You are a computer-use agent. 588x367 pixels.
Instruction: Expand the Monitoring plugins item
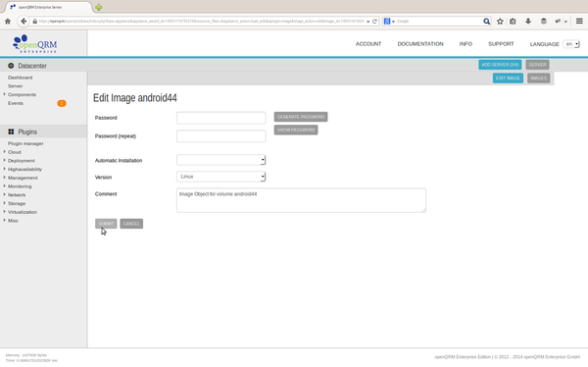5,185
